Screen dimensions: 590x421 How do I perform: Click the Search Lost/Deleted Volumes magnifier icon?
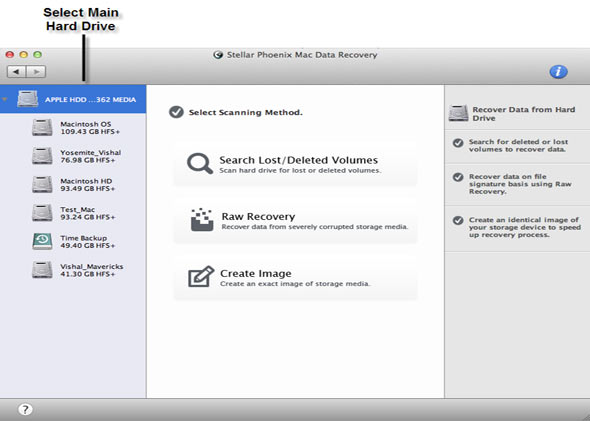[x=200, y=163]
